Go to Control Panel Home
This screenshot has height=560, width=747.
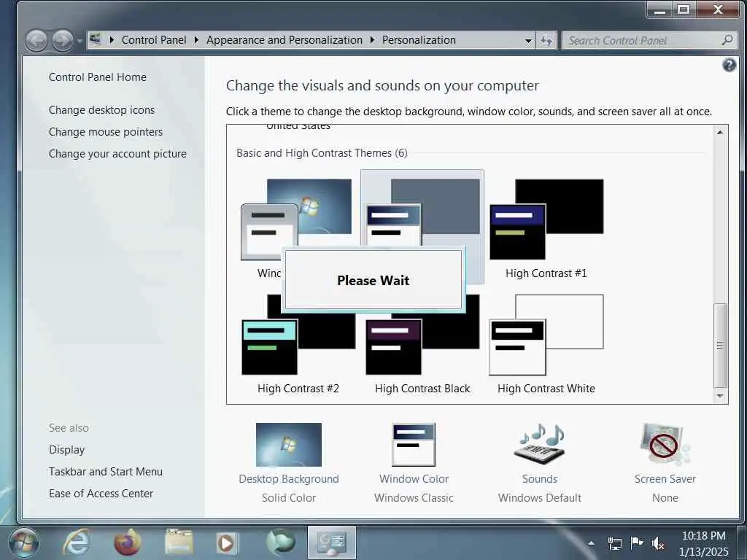pyautogui.click(x=98, y=77)
